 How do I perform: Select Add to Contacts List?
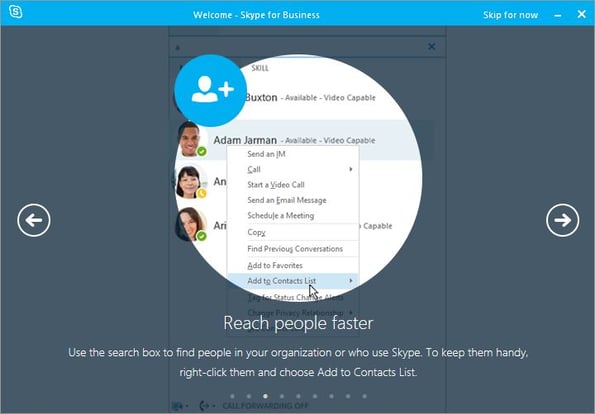293,281
